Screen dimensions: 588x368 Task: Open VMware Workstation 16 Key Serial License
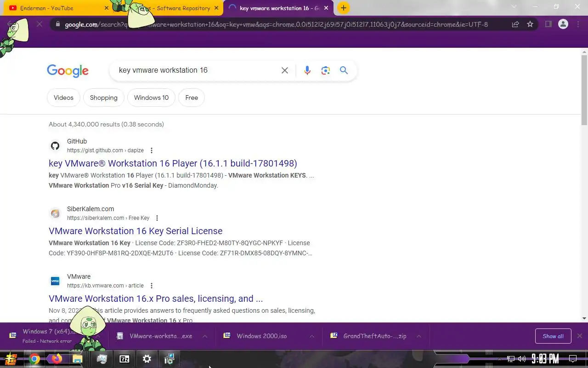coord(136,231)
